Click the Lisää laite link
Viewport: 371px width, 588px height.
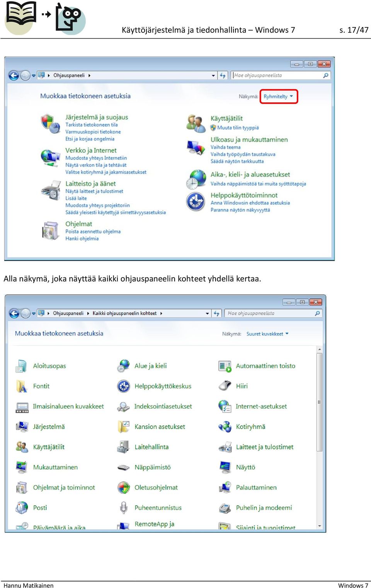pyautogui.click(x=76, y=198)
